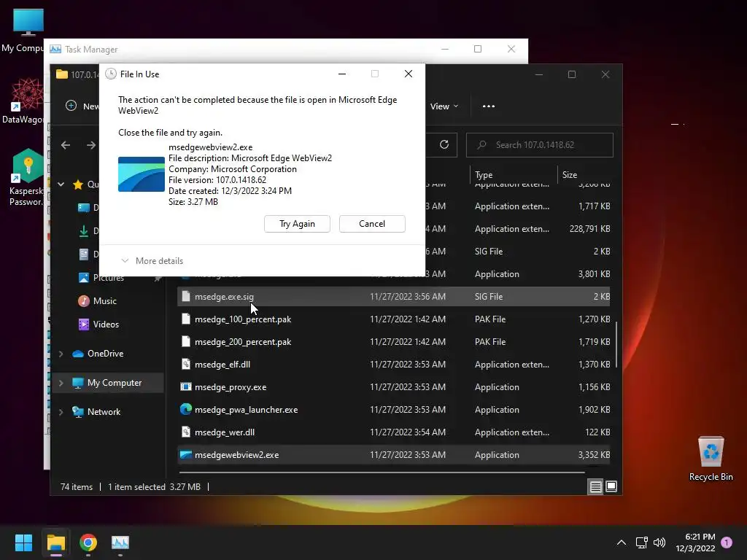The image size is (747, 560).
Task: Select the msedgewebview2.exe file row
Action: 393,455
